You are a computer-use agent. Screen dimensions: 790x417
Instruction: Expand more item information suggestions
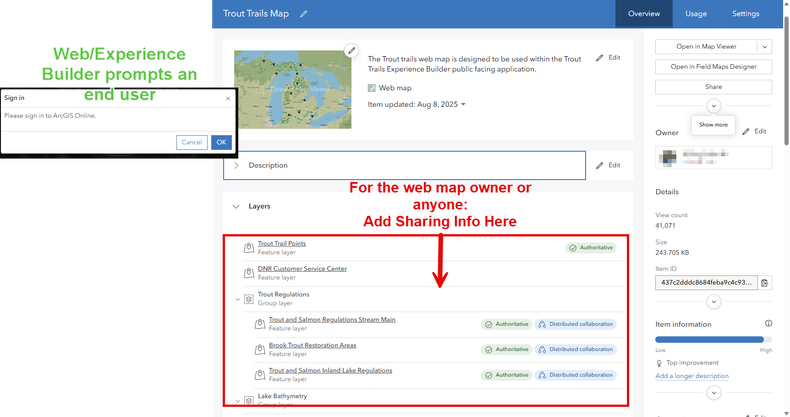[x=713, y=393]
